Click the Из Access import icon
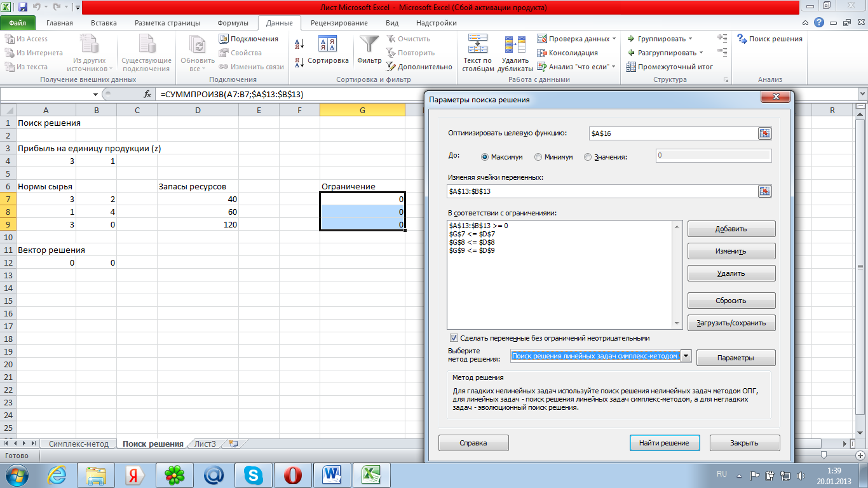This screenshot has width=868, height=488. pos(10,39)
